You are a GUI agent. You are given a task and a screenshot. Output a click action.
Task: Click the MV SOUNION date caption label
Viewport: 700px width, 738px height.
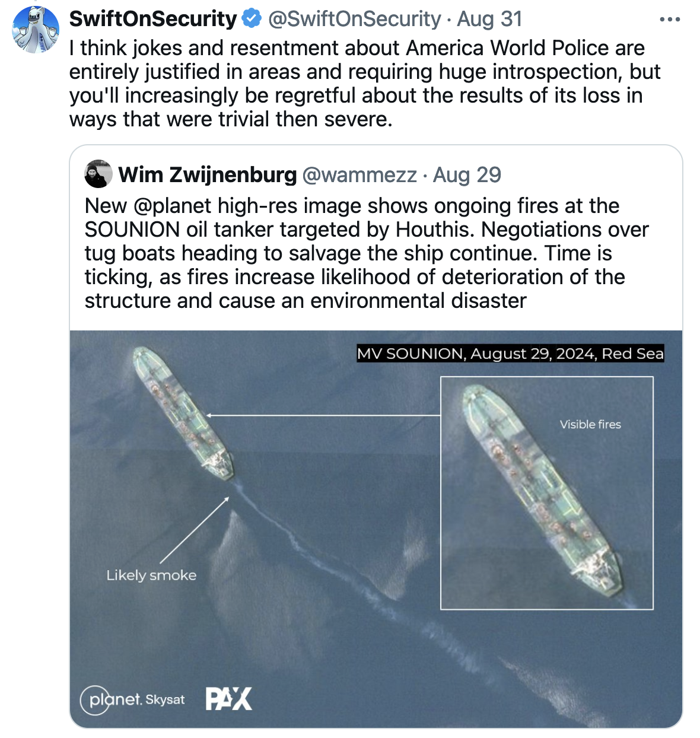pos(510,354)
